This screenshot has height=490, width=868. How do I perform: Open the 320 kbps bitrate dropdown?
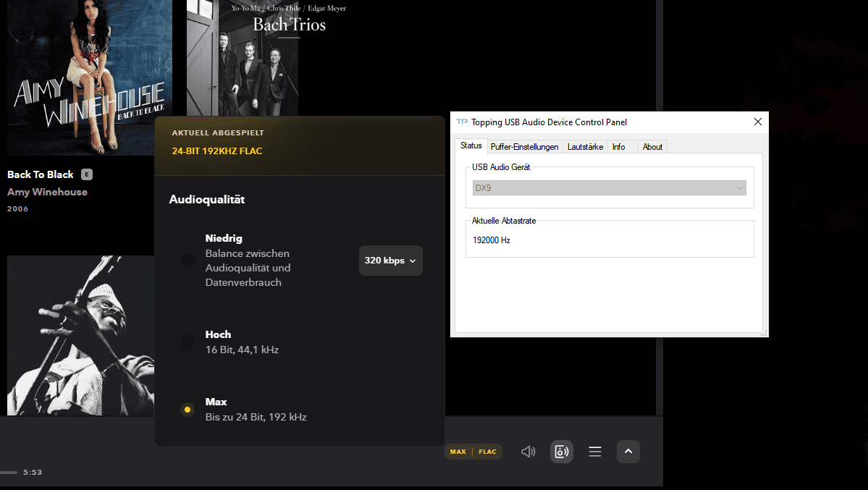391,261
